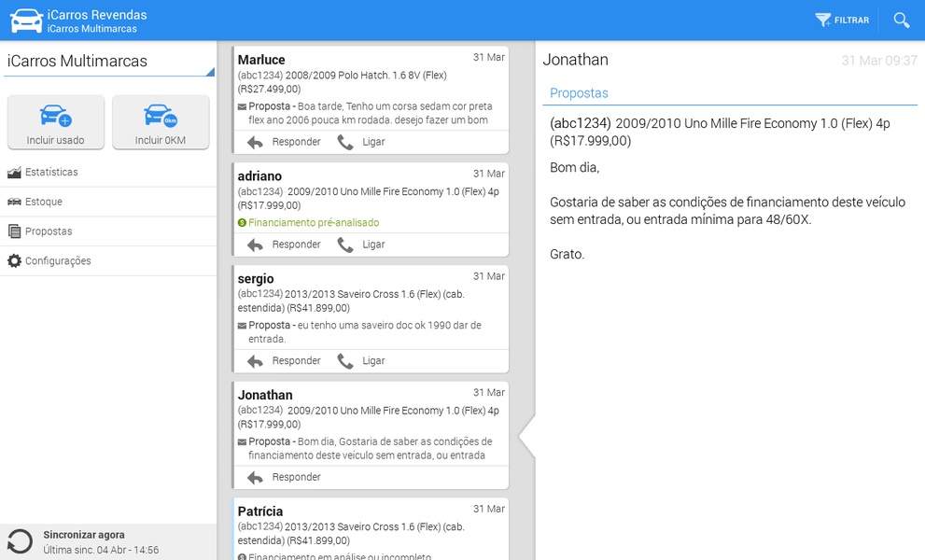Tap the Responder label on Jonathan's card

click(x=296, y=477)
